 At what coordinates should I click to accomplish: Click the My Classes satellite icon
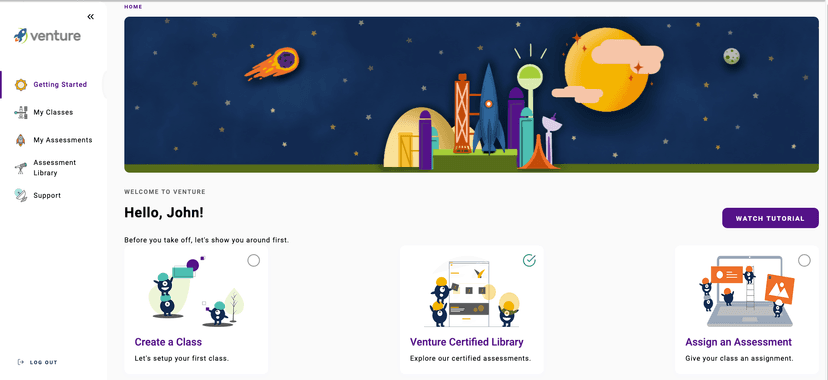(21, 112)
